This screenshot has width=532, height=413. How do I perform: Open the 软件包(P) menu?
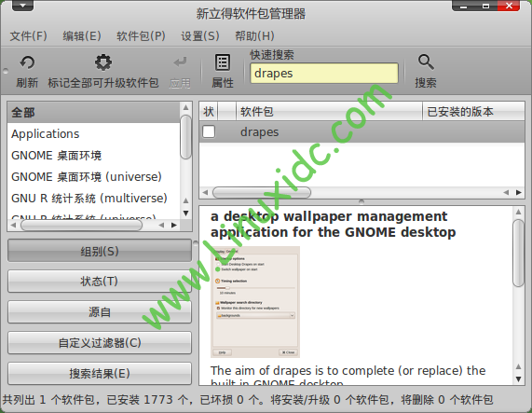(x=141, y=35)
